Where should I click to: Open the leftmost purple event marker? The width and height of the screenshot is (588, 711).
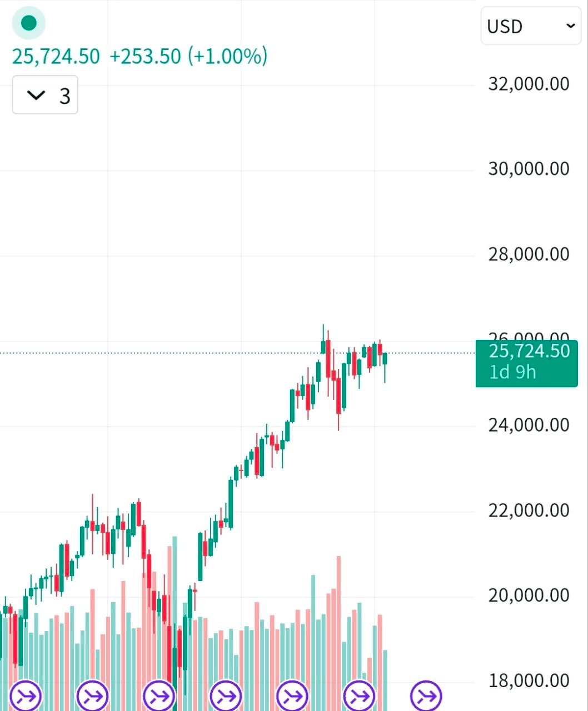point(26,695)
